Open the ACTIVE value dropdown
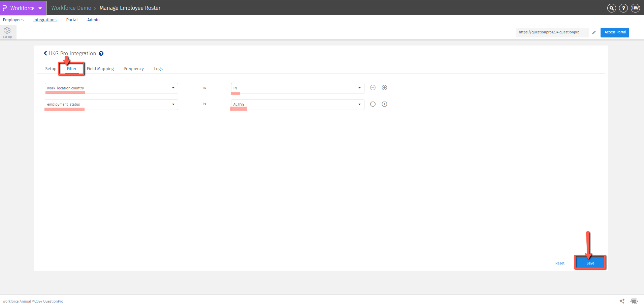This screenshot has width=644, height=308. point(359,104)
